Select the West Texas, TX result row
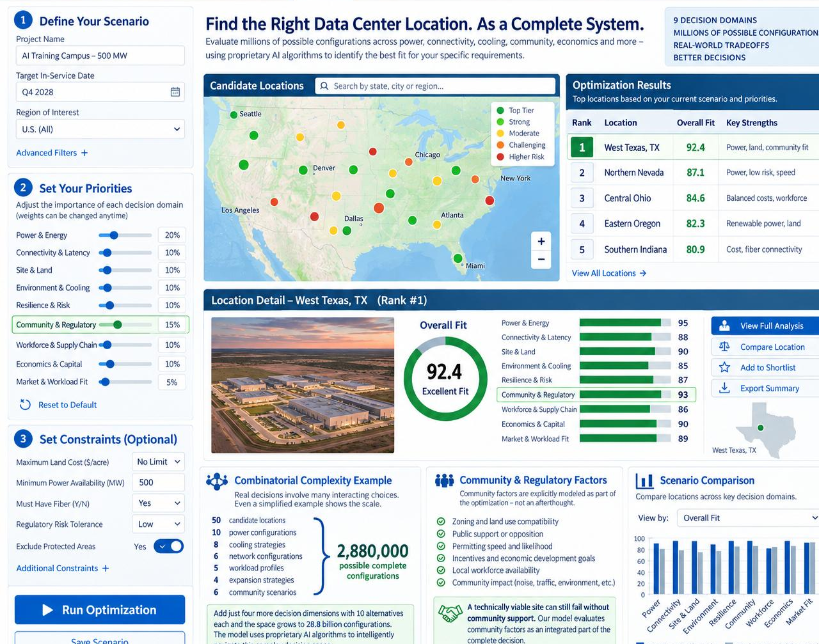The width and height of the screenshot is (819, 644). click(693, 147)
